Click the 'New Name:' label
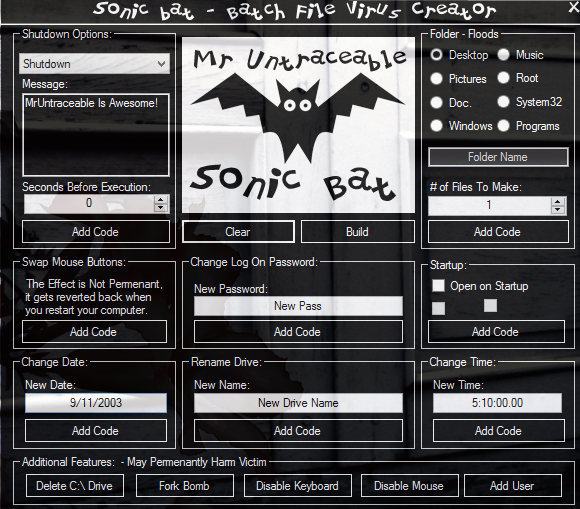This screenshot has width=580, height=509. 222,385
